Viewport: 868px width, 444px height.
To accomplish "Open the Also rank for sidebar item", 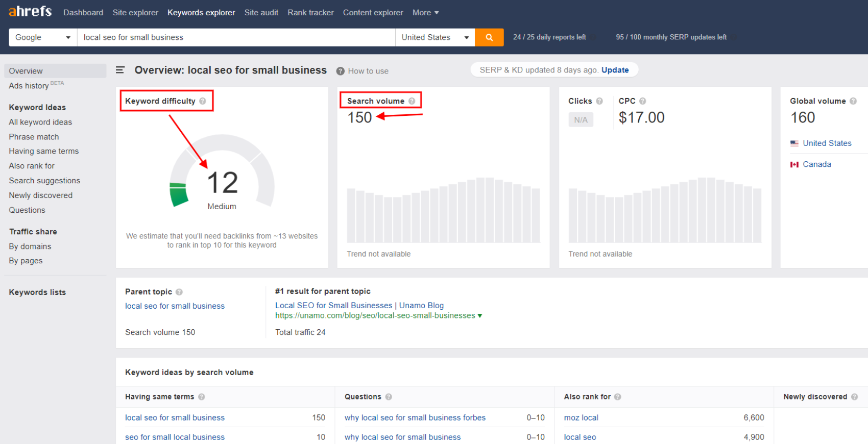I will [x=32, y=166].
